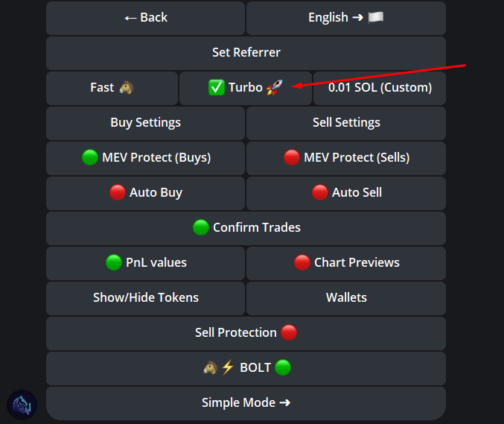Viewport: 504px width, 424px height.
Task: Open Sell Settings menu
Action: click(346, 123)
